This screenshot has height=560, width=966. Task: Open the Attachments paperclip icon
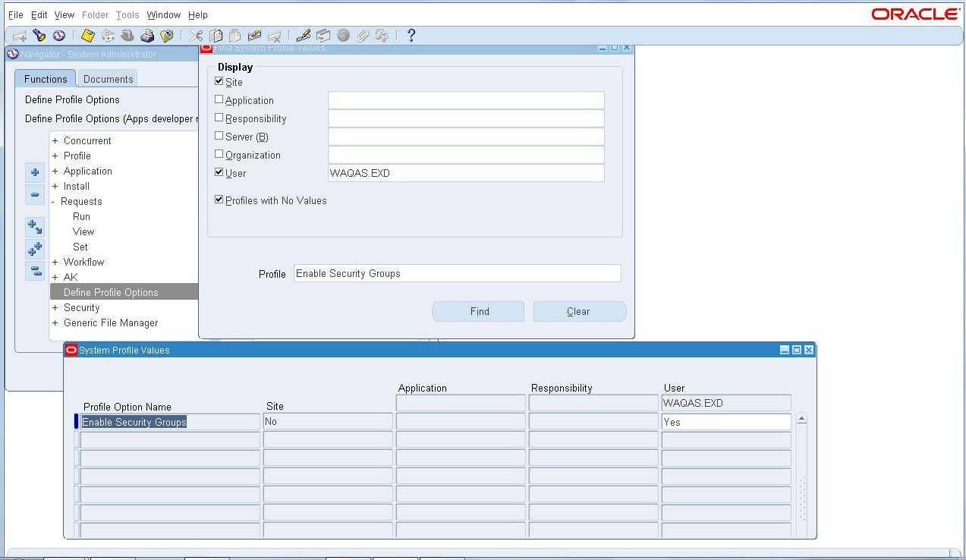[363, 35]
